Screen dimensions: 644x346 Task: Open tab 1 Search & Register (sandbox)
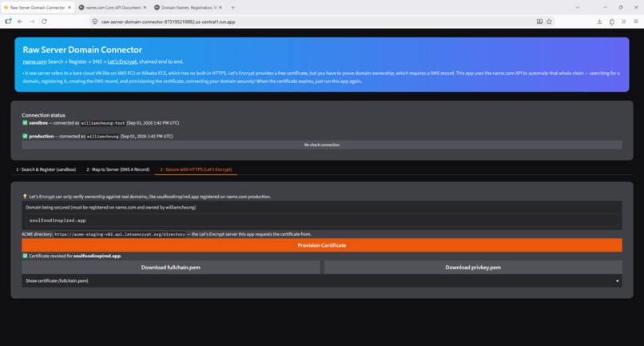[x=46, y=169]
